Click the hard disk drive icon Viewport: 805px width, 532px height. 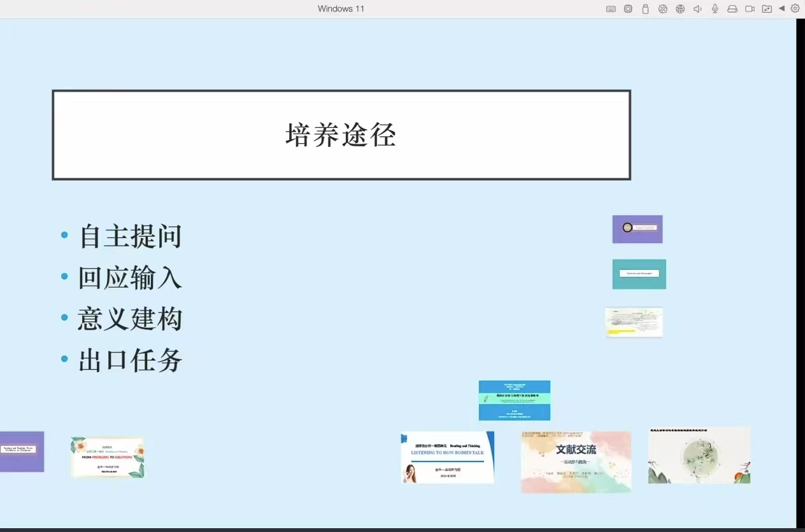click(x=732, y=9)
